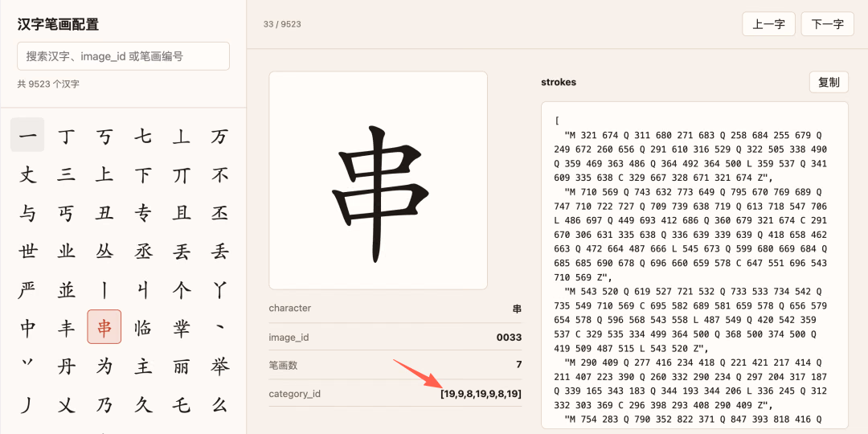Choose character 丹 in the grid

click(x=66, y=366)
